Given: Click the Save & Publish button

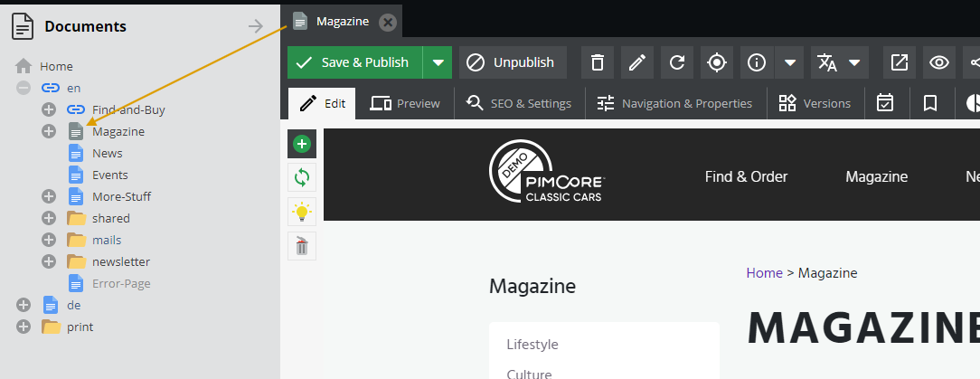Looking at the screenshot, I should click(x=355, y=62).
